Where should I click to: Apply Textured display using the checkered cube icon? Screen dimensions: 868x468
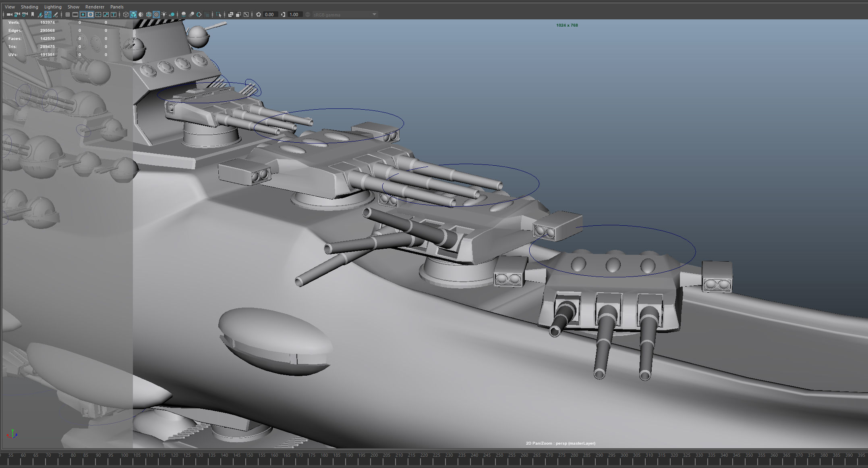point(148,15)
